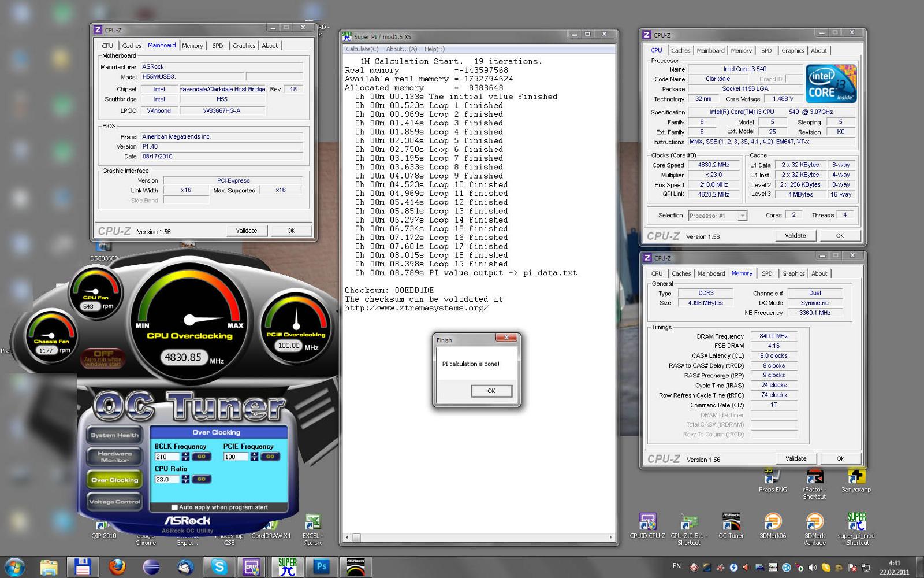Image resolution: width=924 pixels, height=578 pixels.
Task: Select Over Clocking section in OC Tuner
Action: 114,480
